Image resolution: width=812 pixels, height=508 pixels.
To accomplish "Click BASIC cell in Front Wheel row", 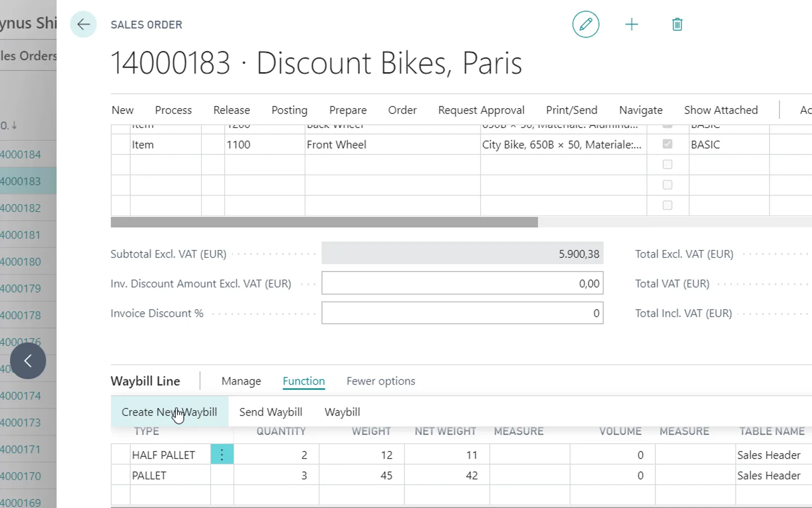I will (x=729, y=145).
